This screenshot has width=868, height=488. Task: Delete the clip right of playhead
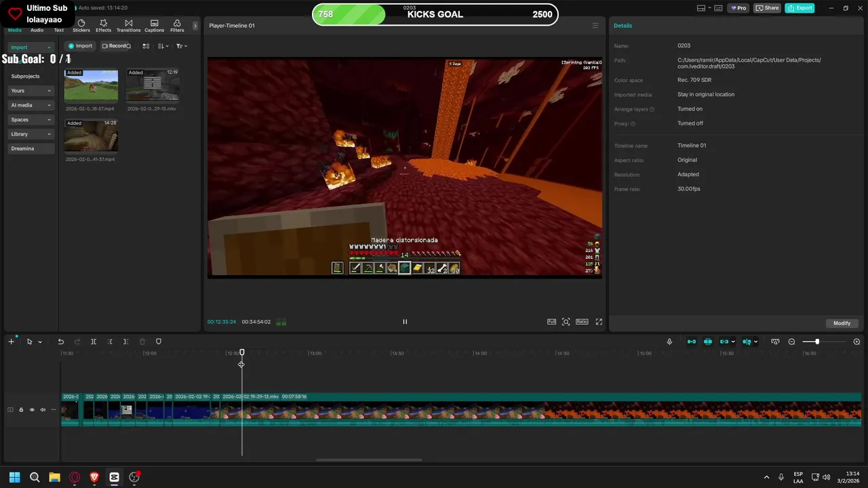[126, 342]
